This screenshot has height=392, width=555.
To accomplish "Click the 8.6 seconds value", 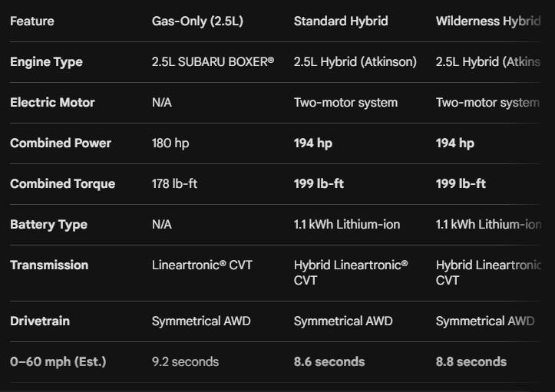I will [x=329, y=362].
